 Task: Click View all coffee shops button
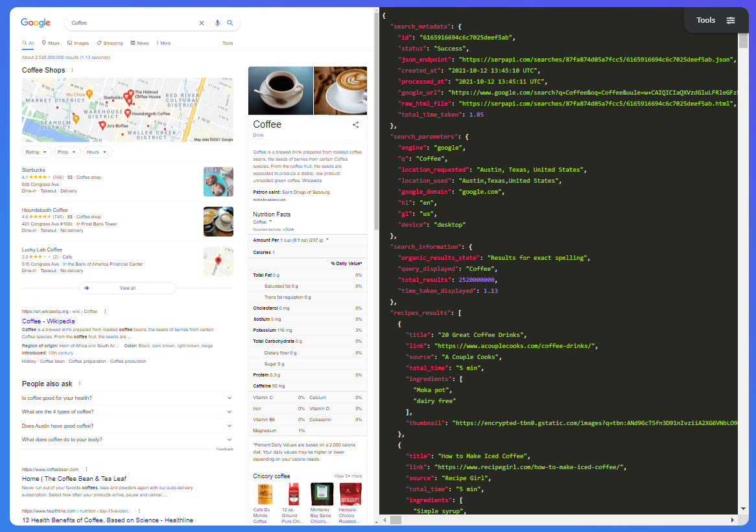point(128,288)
